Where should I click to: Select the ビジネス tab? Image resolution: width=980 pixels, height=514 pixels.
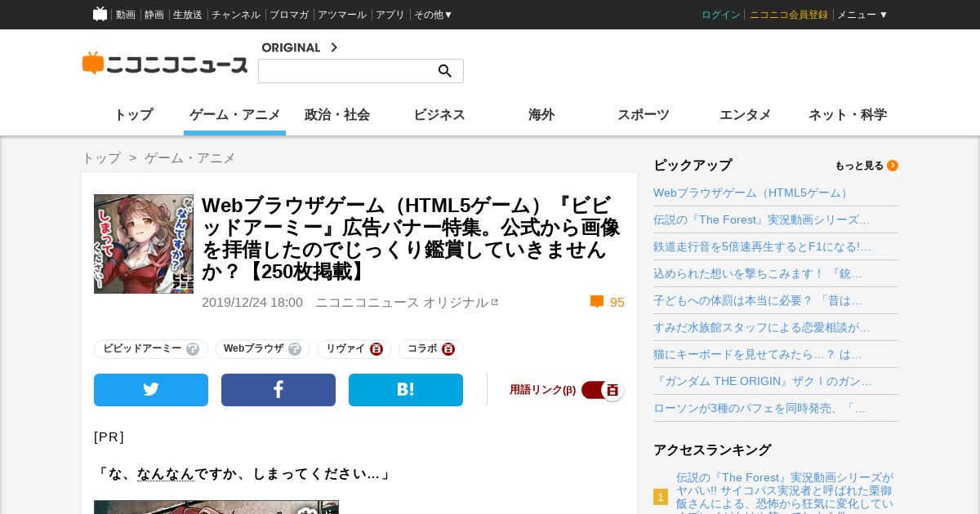coord(439,115)
